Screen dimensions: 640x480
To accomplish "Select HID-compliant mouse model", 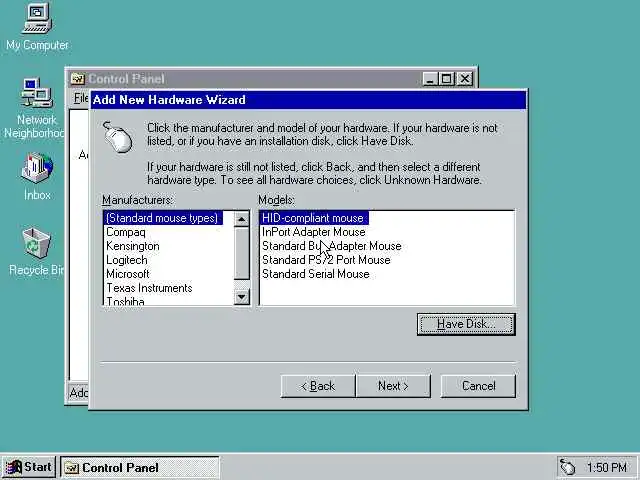I will (x=313, y=218).
